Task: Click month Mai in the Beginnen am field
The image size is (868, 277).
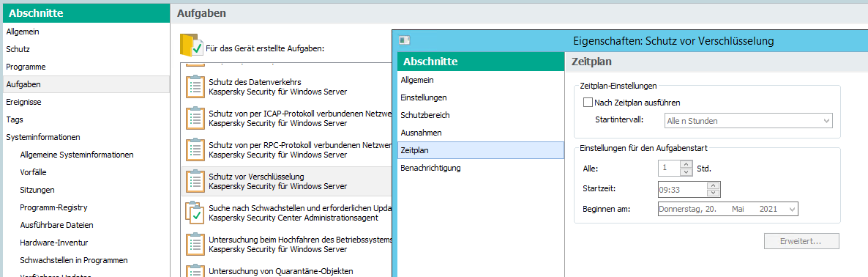Action: coord(738,210)
